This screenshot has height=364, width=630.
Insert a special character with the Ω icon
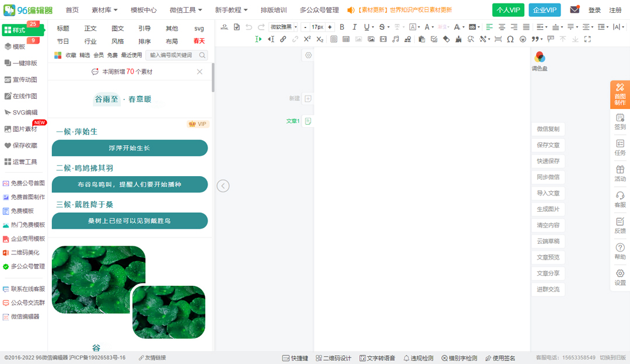pos(510,39)
